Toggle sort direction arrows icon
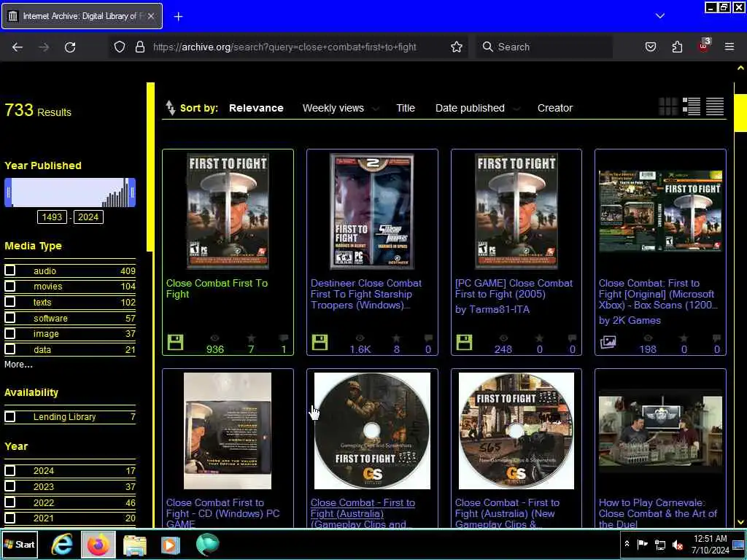This screenshot has width=747, height=560. click(x=170, y=108)
